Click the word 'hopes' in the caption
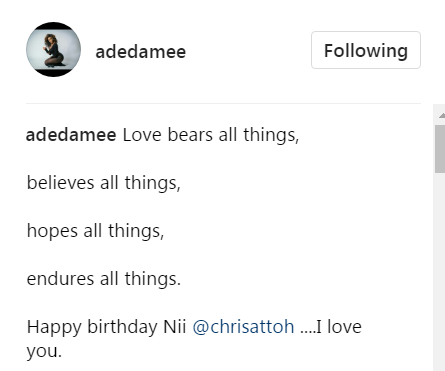This screenshot has height=371, width=445. (x=52, y=232)
